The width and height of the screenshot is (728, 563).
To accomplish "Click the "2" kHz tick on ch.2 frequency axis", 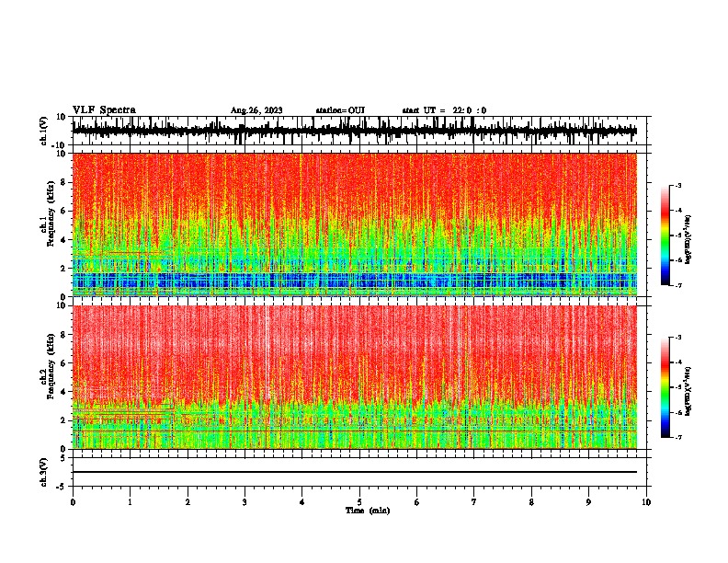I will 64,419.
